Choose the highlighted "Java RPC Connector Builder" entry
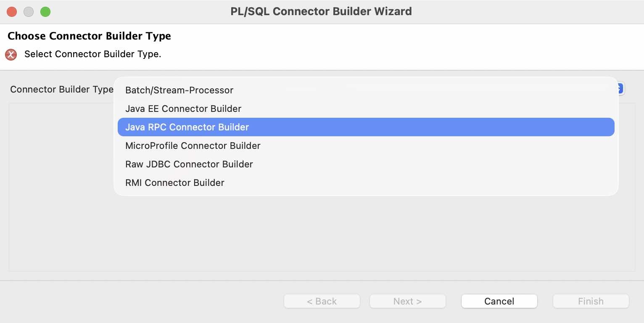Viewport: 644px width, 323px height. pyautogui.click(x=187, y=127)
